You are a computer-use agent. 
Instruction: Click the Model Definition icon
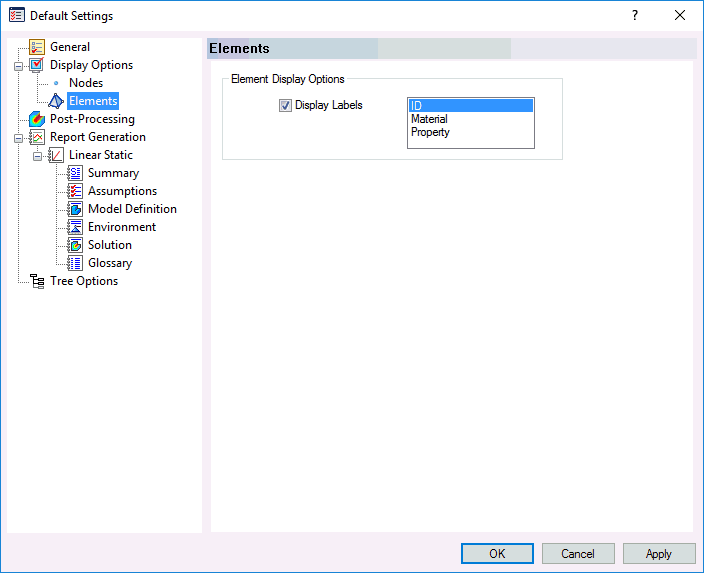(x=75, y=209)
